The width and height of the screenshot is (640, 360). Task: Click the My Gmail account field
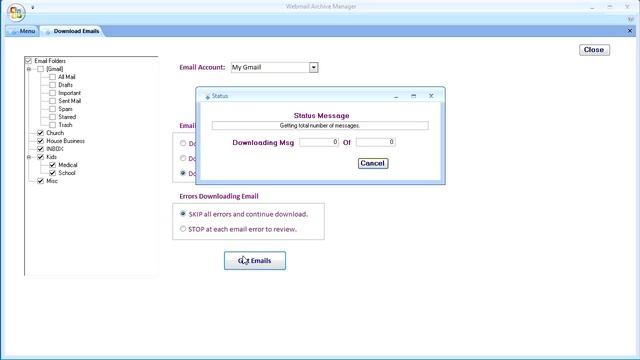pos(270,67)
